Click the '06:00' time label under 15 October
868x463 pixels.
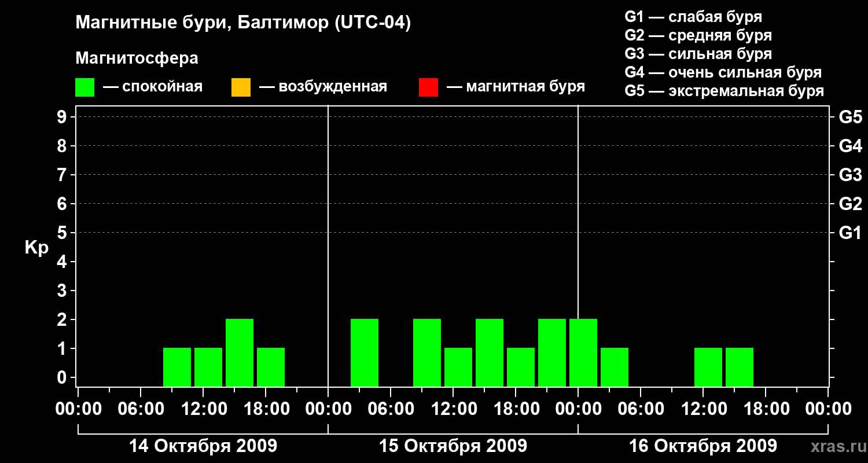[391, 409]
